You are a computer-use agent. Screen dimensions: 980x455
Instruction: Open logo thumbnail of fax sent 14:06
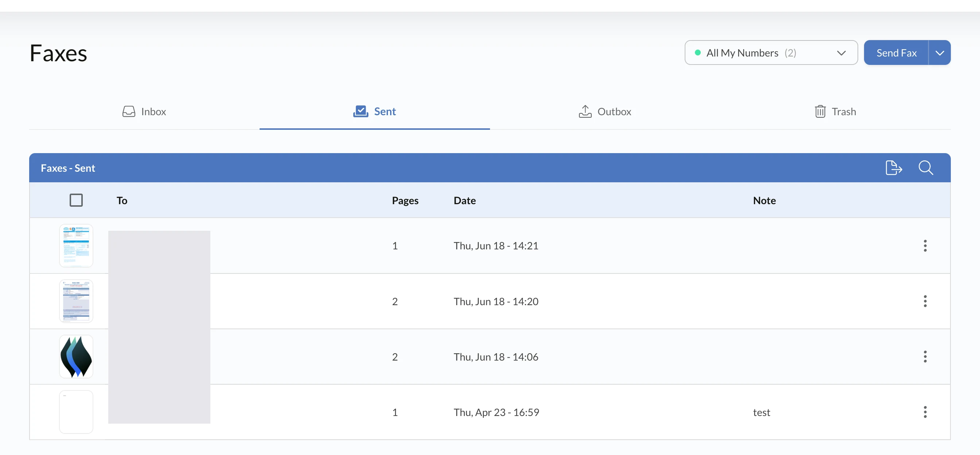coord(76,357)
